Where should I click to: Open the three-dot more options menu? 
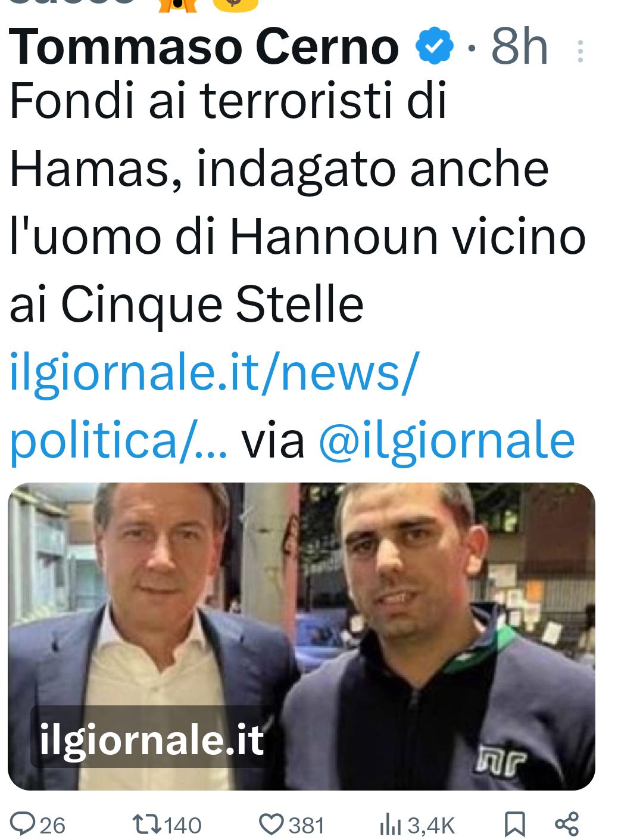[580, 52]
